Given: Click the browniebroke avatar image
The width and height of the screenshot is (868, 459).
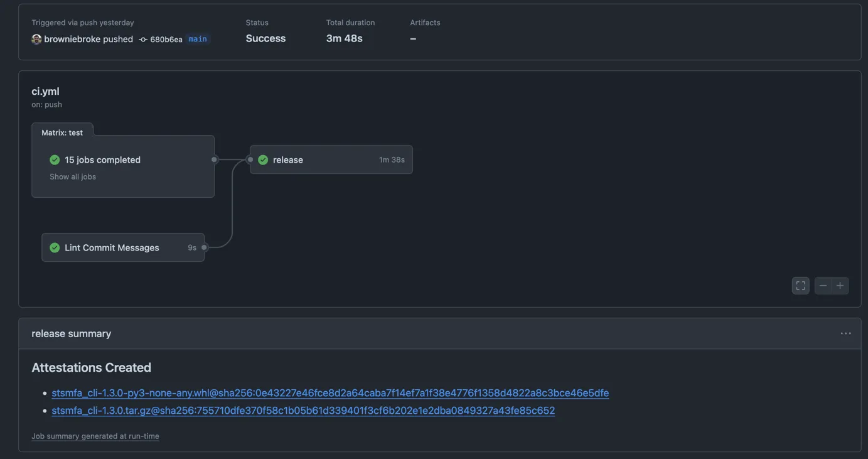Looking at the screenshot, I should [36, 39].
